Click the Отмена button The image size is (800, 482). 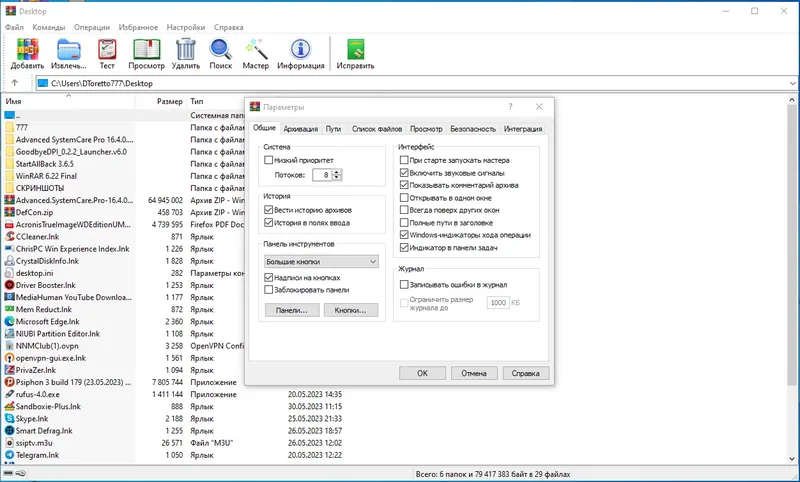(474, 373)
